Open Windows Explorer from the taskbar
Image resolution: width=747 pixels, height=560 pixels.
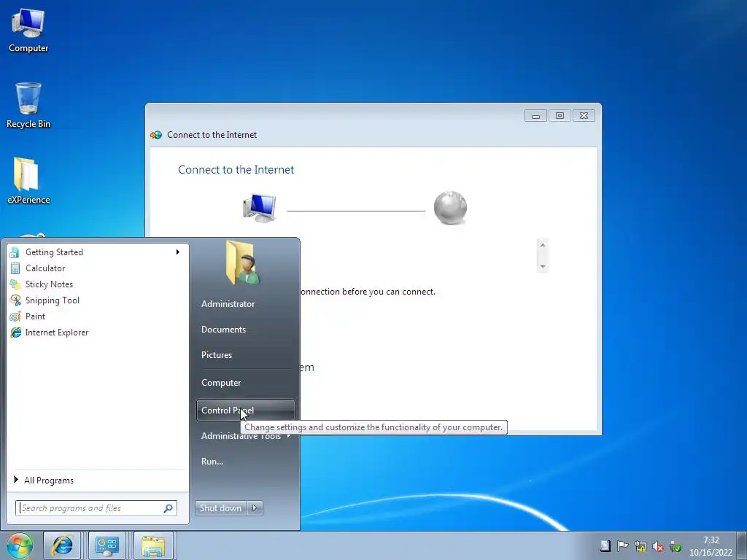tap(152, 545)
